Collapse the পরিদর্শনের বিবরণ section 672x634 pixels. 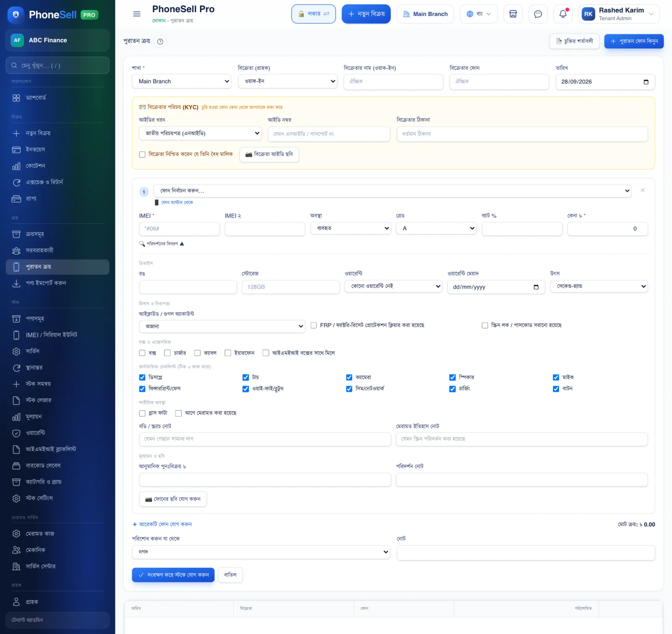(162, 244)
